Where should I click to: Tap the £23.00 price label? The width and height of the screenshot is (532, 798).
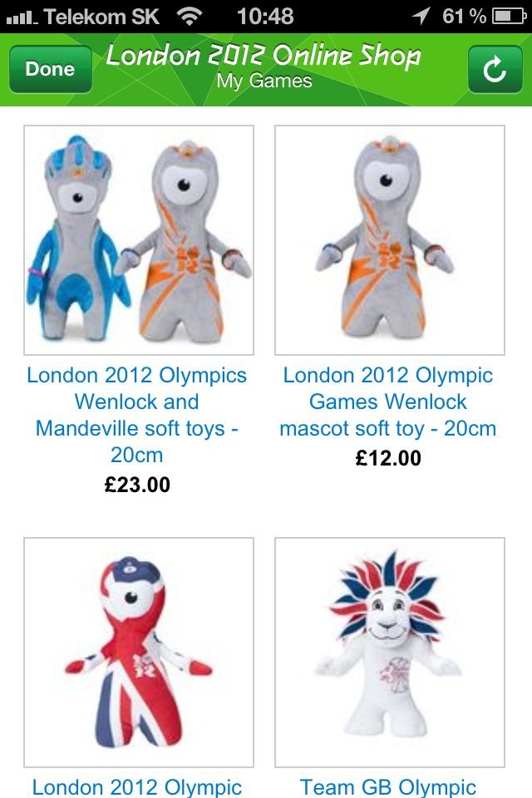point(137,485)
